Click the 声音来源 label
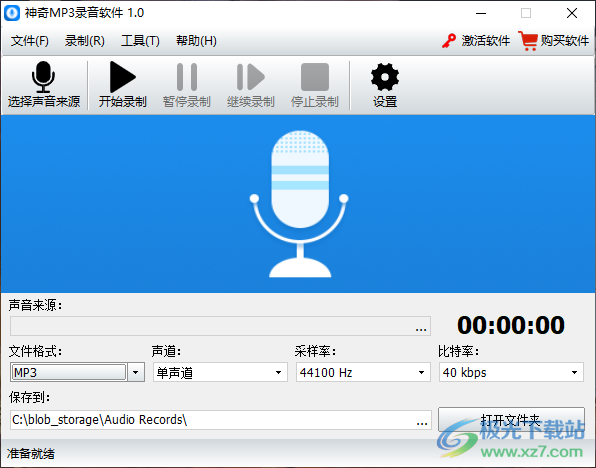The width and height of the screenshot is (596, 468). click(35, 305)
